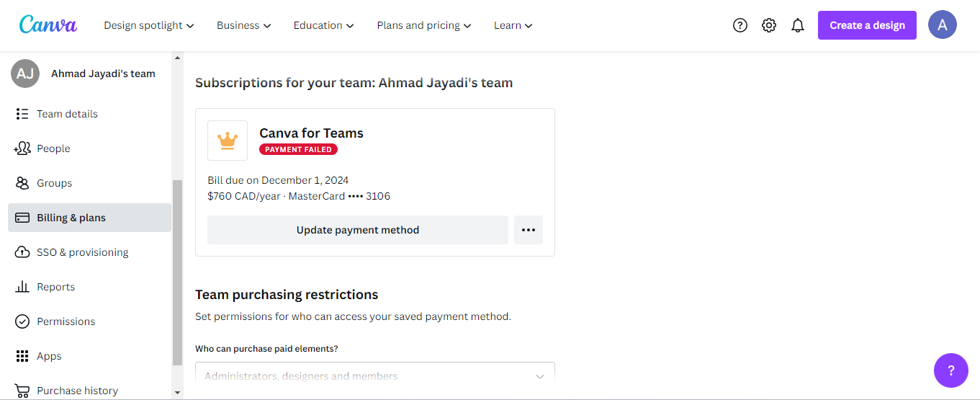Expand the Learn menu
980x400 pixels.
point(513,25)
